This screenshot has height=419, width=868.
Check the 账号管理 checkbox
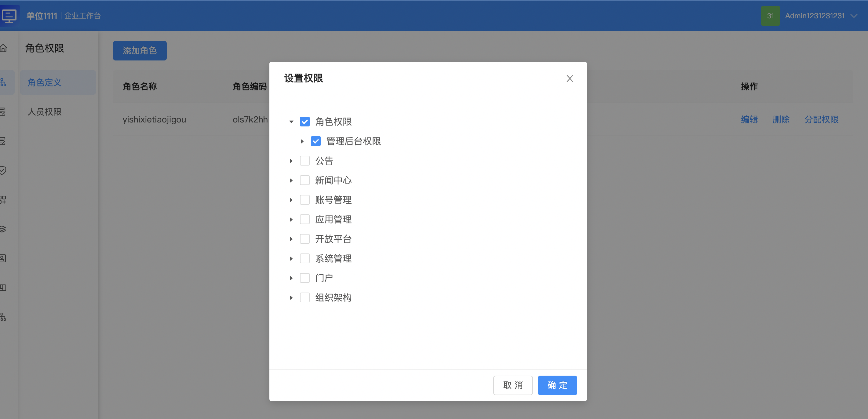point(305,200)
